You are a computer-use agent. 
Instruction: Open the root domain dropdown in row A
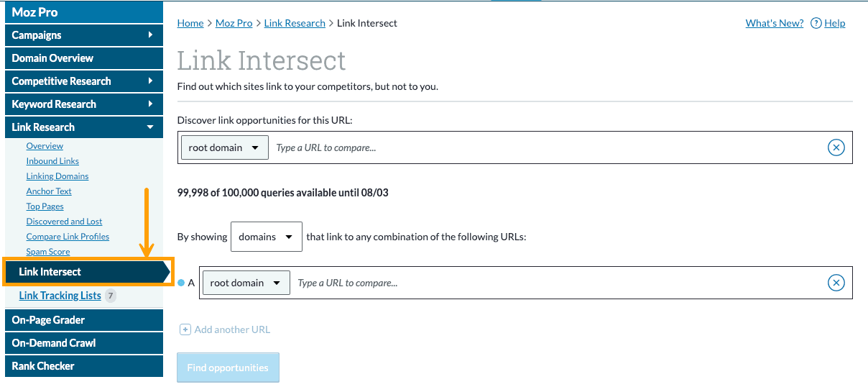click(x=246, y=283)
